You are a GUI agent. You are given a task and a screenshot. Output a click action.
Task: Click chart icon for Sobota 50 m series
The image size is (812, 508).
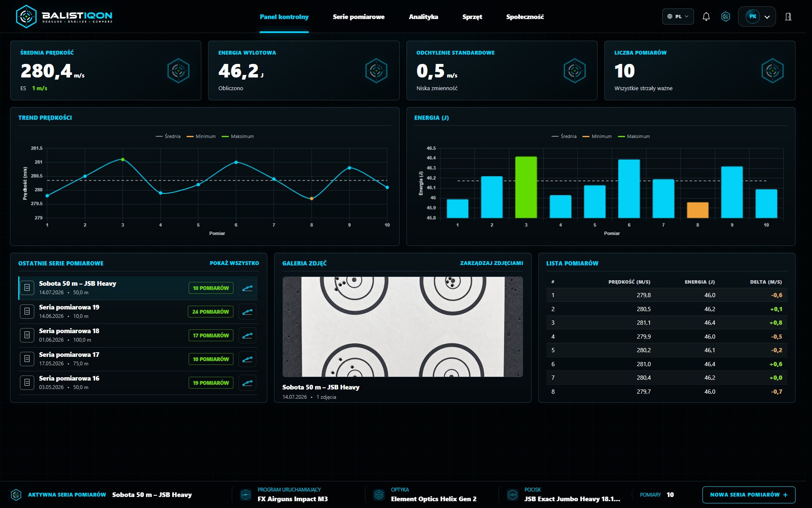click(247, 288)
